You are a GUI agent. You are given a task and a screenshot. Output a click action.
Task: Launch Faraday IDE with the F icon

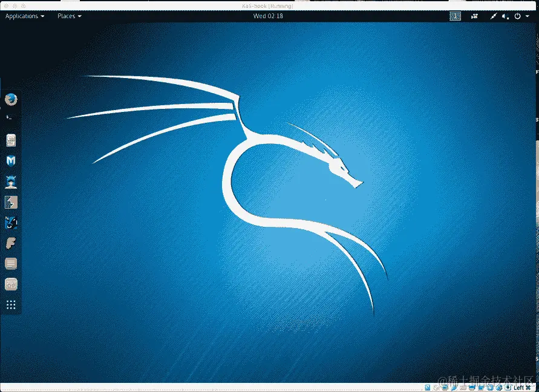[11, 243]
